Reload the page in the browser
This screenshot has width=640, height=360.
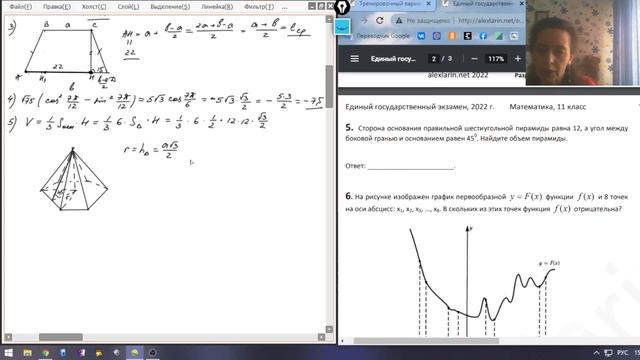pos(380,20)
